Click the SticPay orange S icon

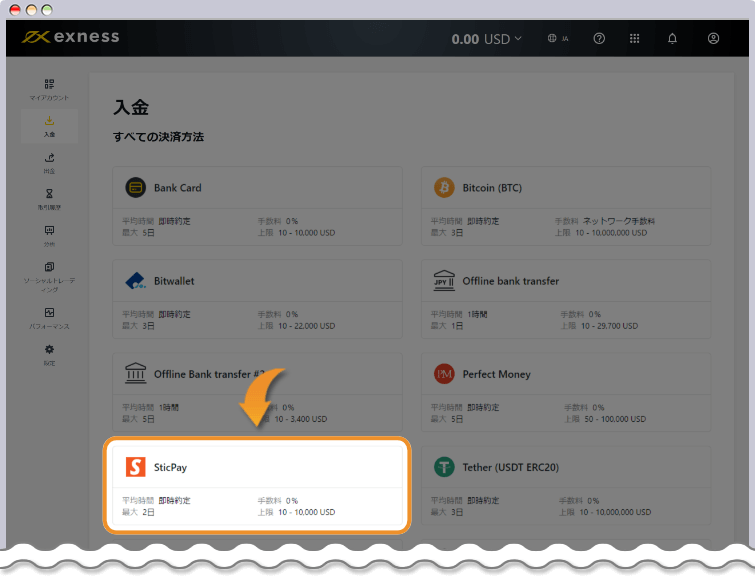tap(136, 467)
